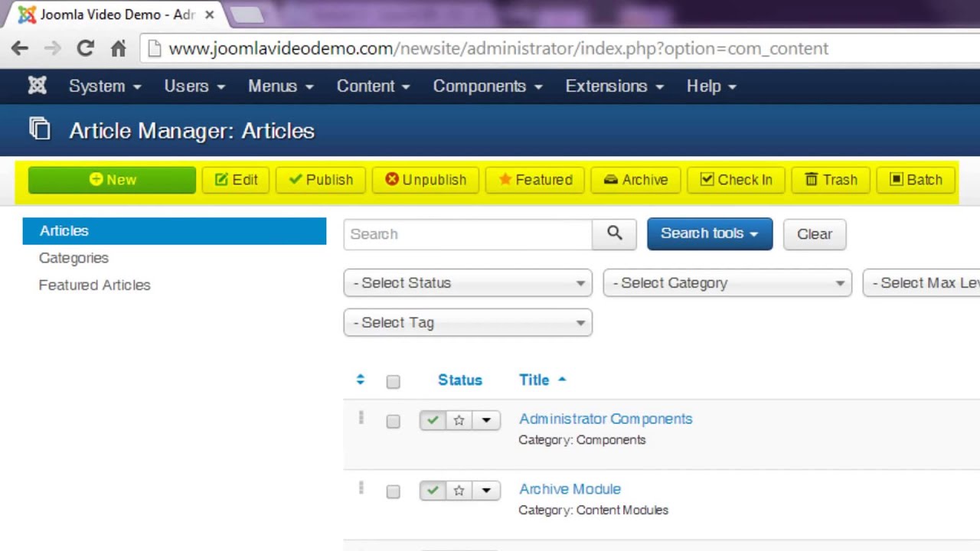Click the drag handle of Archive Module row
Viewport: 980px width, 551px height.
tap(361, 488)
